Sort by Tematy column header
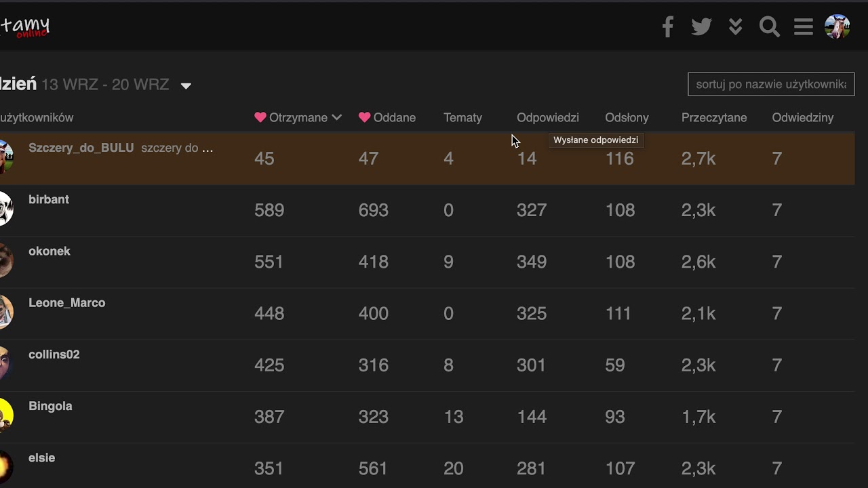 (x=462, y=118)
